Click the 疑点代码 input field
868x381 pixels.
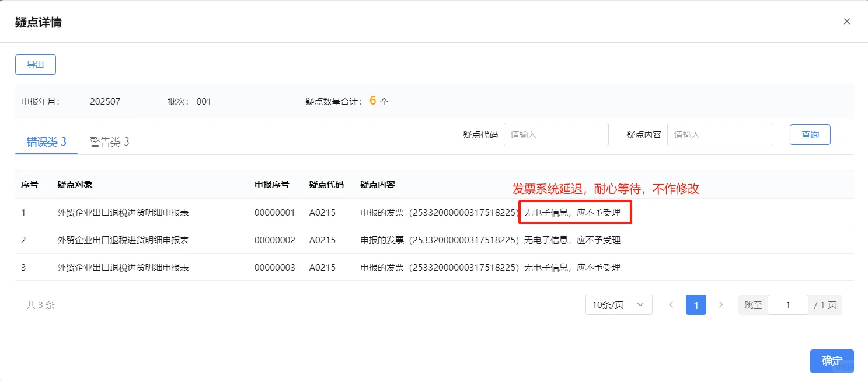click(x=556, y=134)
